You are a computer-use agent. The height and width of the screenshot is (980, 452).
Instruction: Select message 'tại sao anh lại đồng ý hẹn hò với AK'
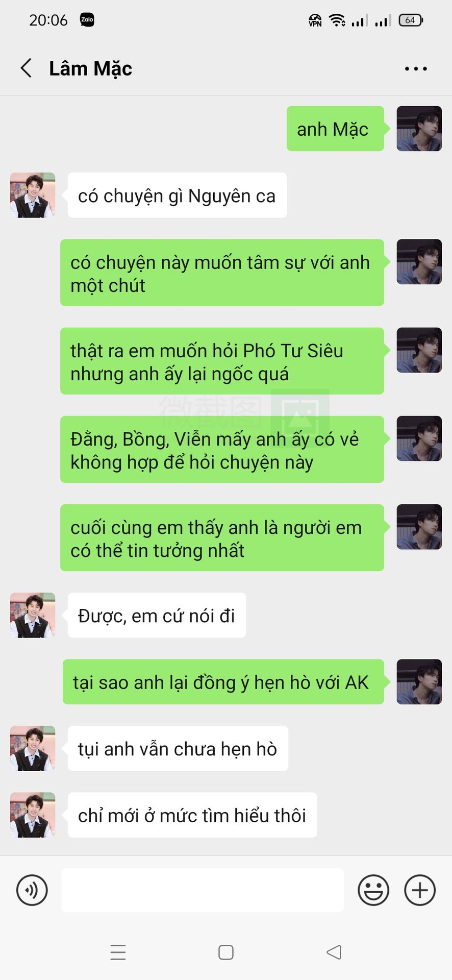223,682
